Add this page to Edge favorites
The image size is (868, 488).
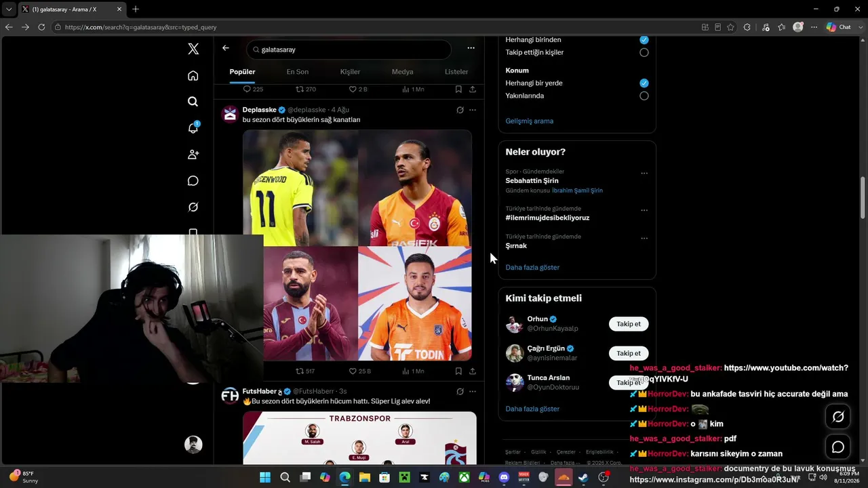[x=730, y=27]
